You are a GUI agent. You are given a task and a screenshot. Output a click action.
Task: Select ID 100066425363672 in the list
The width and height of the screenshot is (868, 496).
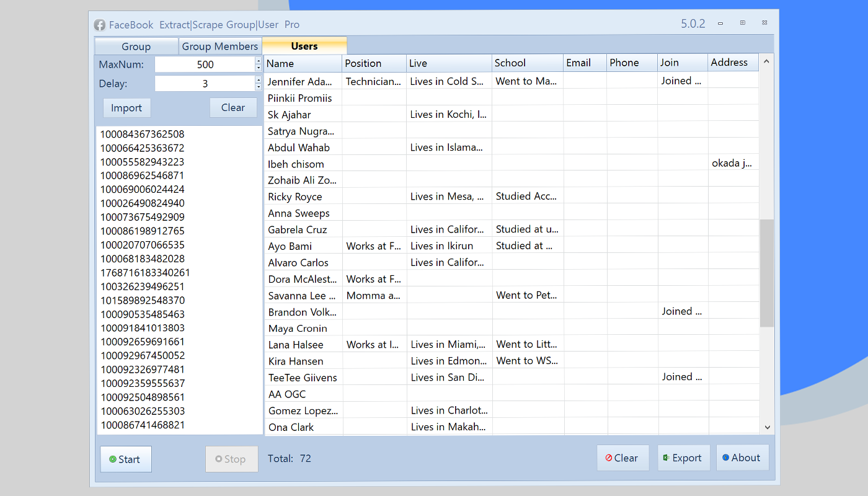point(143,148)
